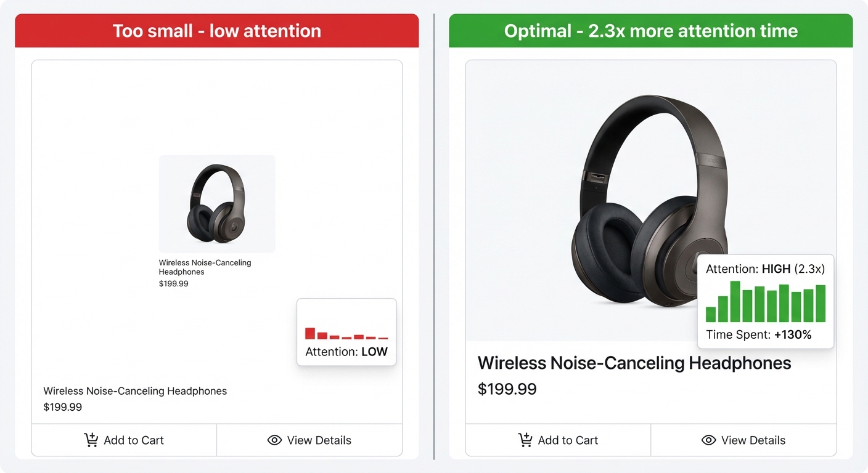The height and width of the screenshot is (473, 868).
Task: Click the large $199.99 price on right card
Action: click(x=507, y=389)
